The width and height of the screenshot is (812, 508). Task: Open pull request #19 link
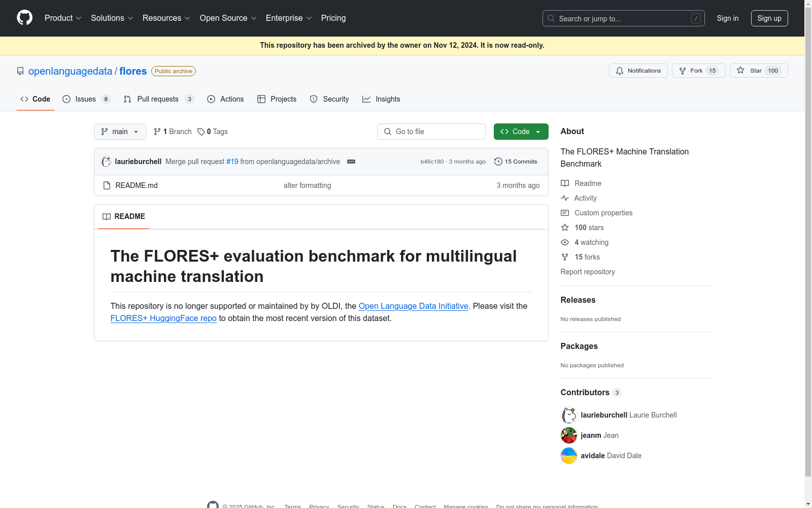[232, 162]
